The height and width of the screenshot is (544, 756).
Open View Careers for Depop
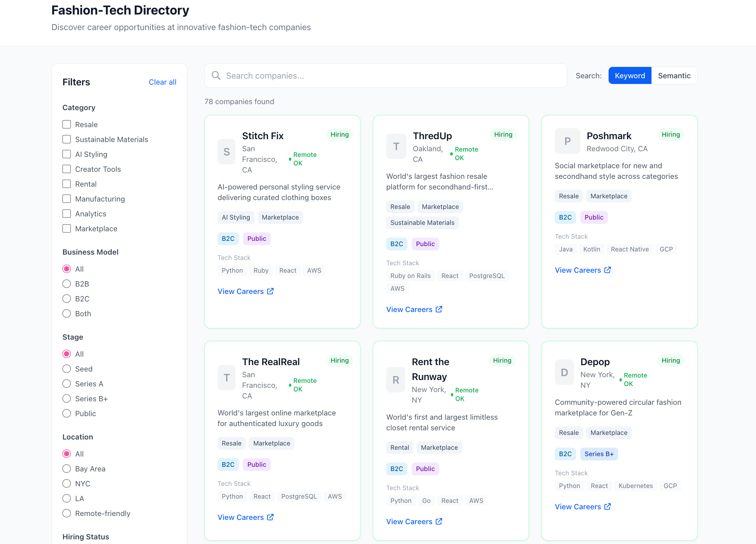[x=583, y=506]
